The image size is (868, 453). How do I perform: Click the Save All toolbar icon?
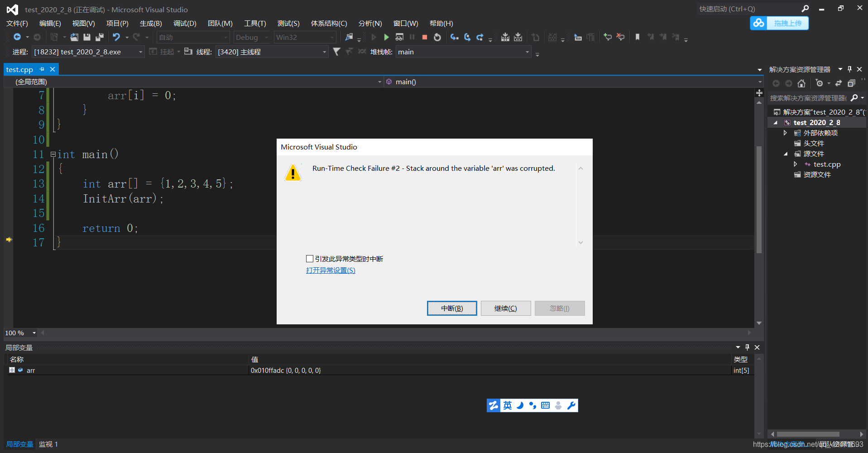tap(100, 37)
